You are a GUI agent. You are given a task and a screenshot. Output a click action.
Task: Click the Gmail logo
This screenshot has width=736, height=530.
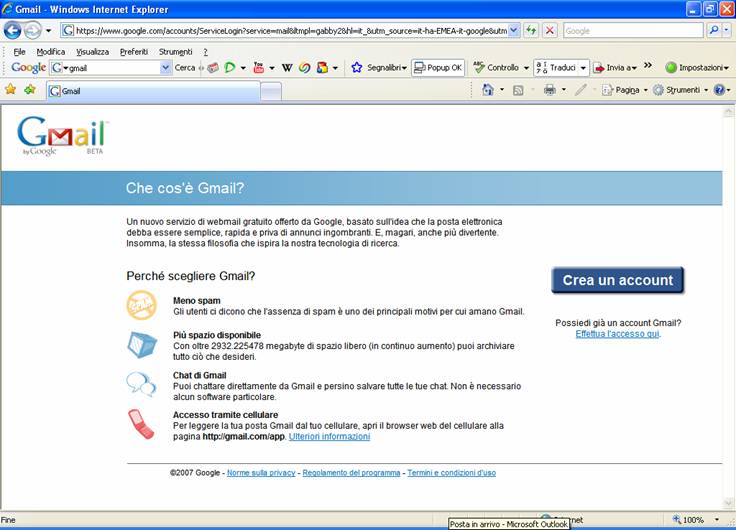pos(62,136)
